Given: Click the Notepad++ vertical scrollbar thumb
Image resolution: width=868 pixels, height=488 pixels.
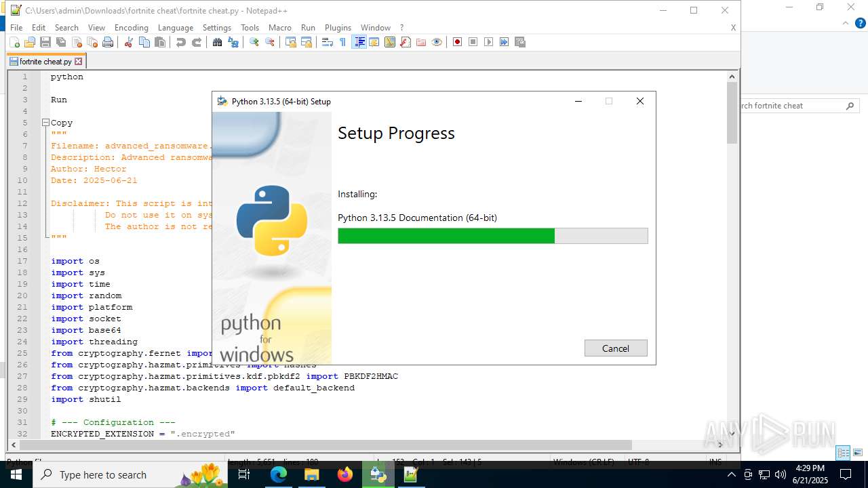Looking at the screenshot, I should click(732, 113).
